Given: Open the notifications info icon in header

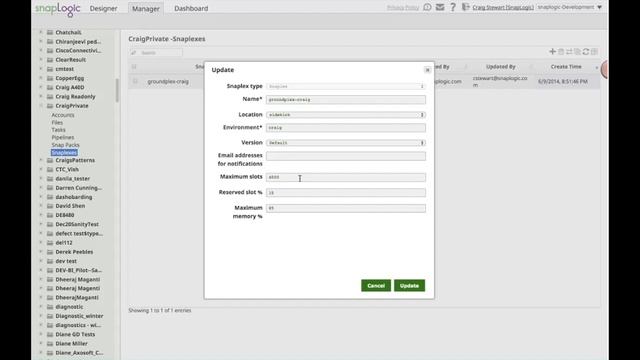Looking at the screenshot, I should pyautogui.click(x=427, y=7).
